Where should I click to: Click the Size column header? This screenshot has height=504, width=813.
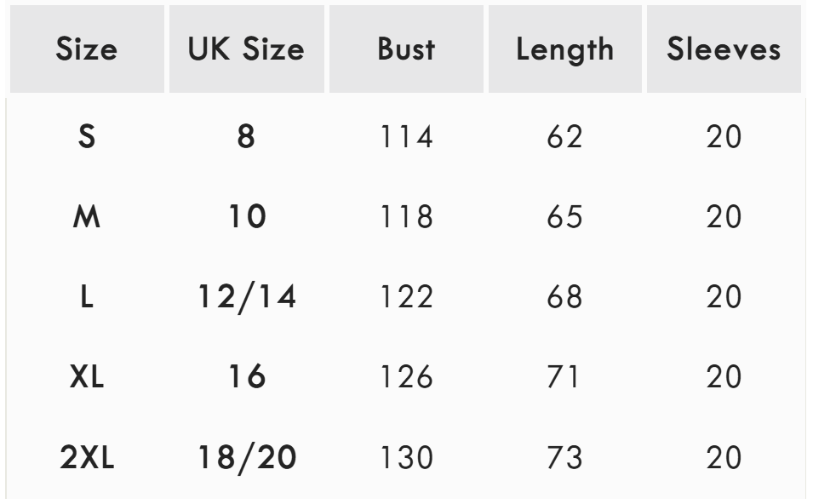click(x=87, y=50)
